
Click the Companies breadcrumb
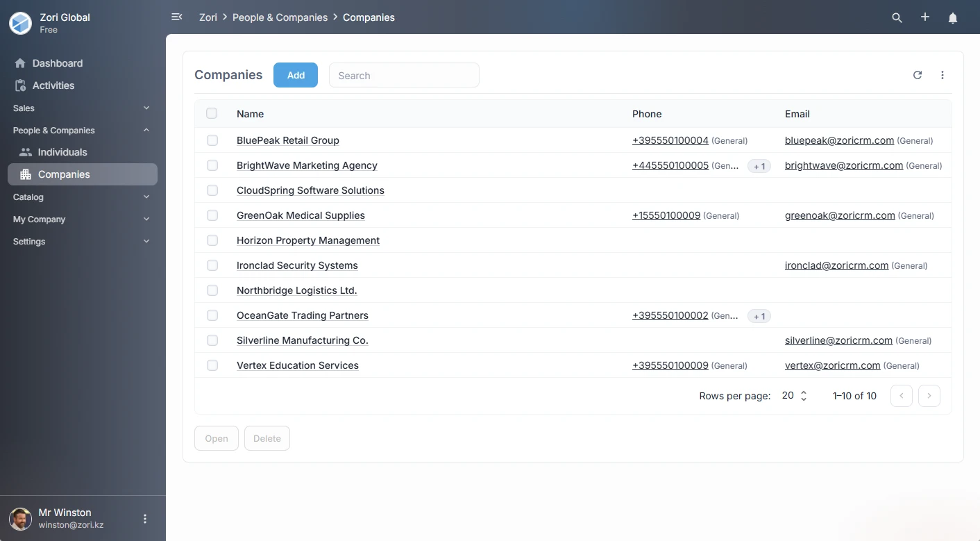pos(369,17)
